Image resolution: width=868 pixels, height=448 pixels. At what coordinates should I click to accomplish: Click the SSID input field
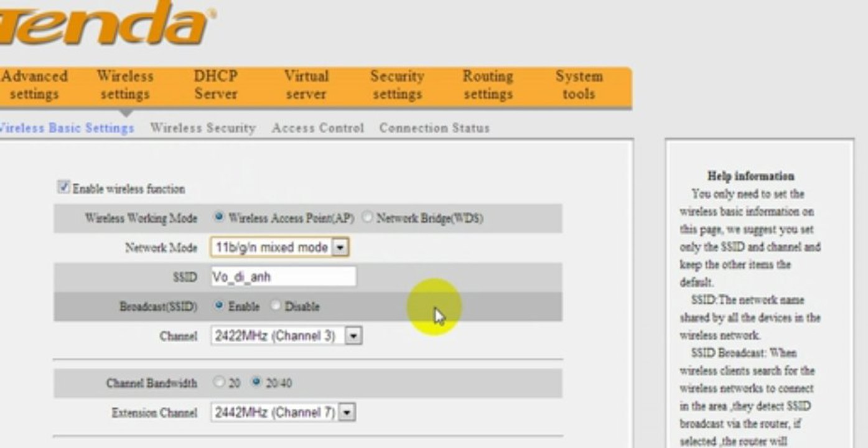click(x=283, y=277)
